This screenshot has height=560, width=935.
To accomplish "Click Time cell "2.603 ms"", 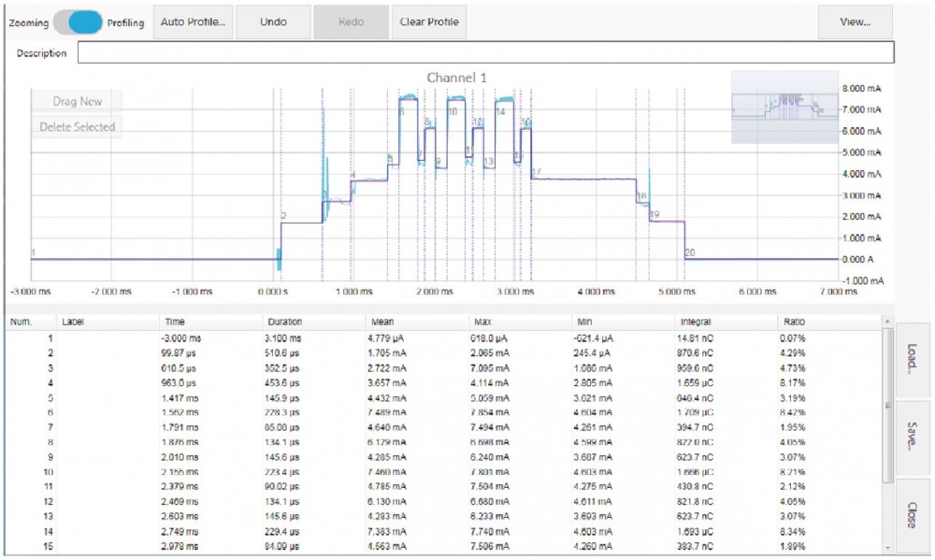I will tap(180, 516).
